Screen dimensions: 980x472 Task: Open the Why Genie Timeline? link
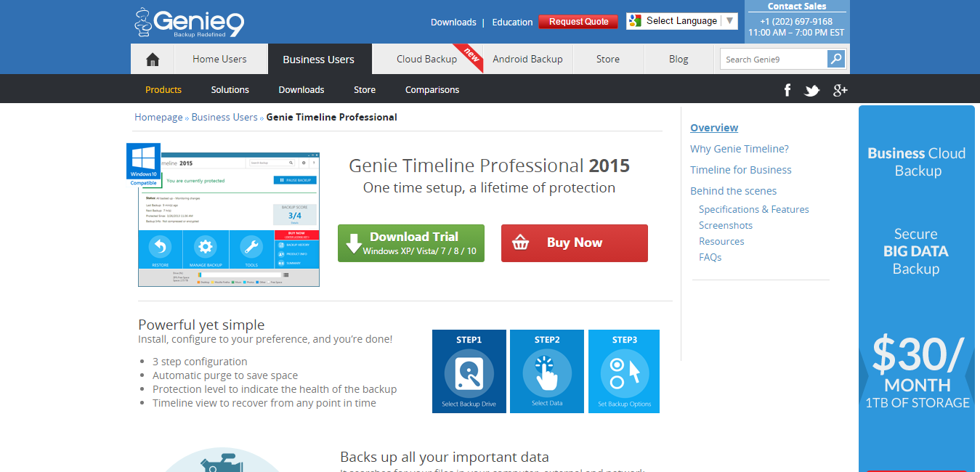[740, 149]
